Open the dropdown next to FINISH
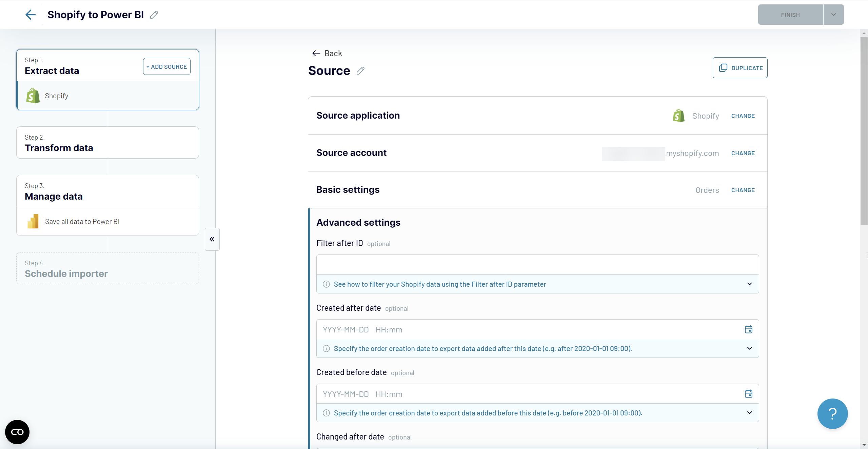 point(833,15)
